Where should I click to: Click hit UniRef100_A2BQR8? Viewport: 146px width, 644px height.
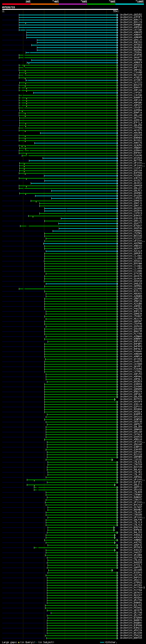coord(131,296)
